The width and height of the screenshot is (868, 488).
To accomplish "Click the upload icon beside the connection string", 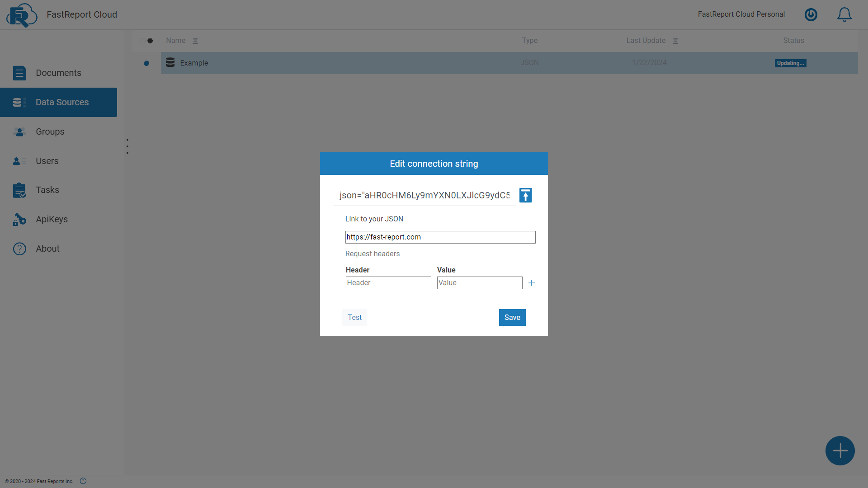I will pos(525,195).
